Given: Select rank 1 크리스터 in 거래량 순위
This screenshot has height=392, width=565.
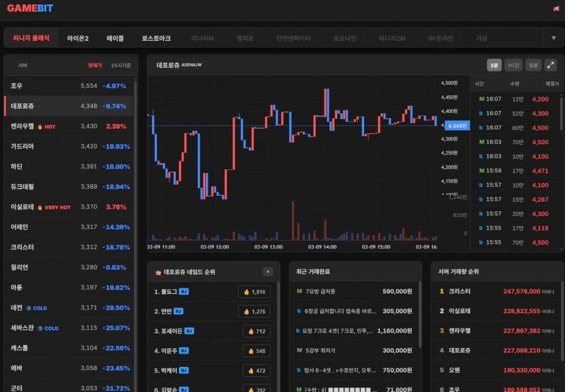Looking at the screenshot, I should (x=497, y=291).
